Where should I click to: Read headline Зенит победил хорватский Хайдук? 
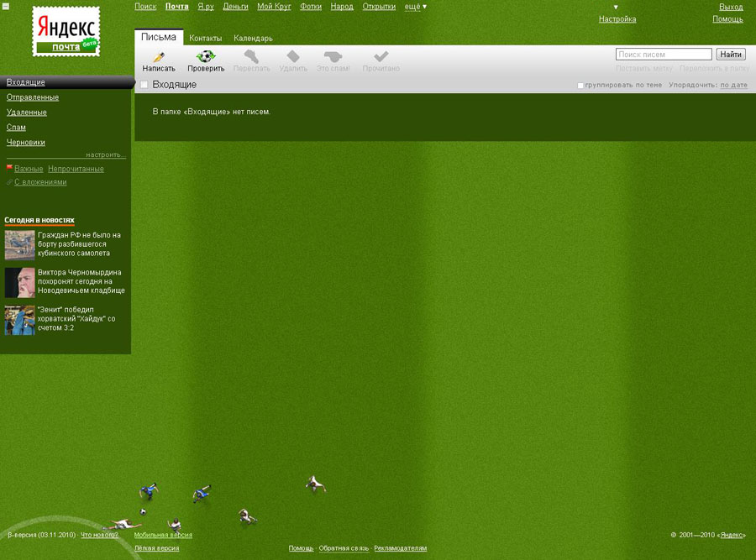coord(76,318)
